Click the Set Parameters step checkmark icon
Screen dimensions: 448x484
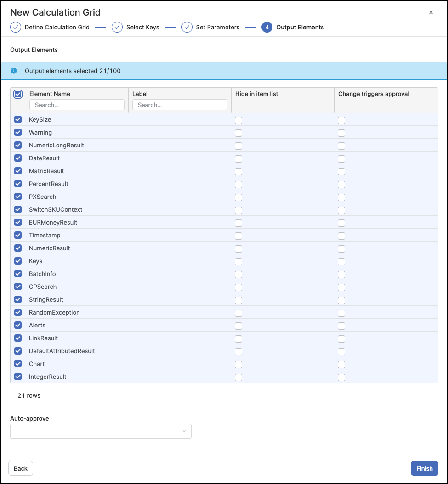click(187, 27)
